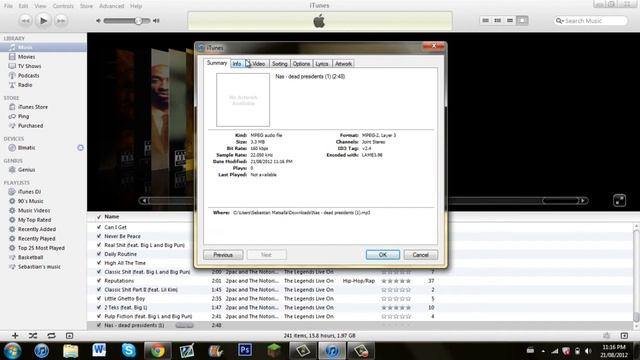Toggle the artwork viewer icon
Viewport: 640px width, 360px height.
click(x=69, y=336)
